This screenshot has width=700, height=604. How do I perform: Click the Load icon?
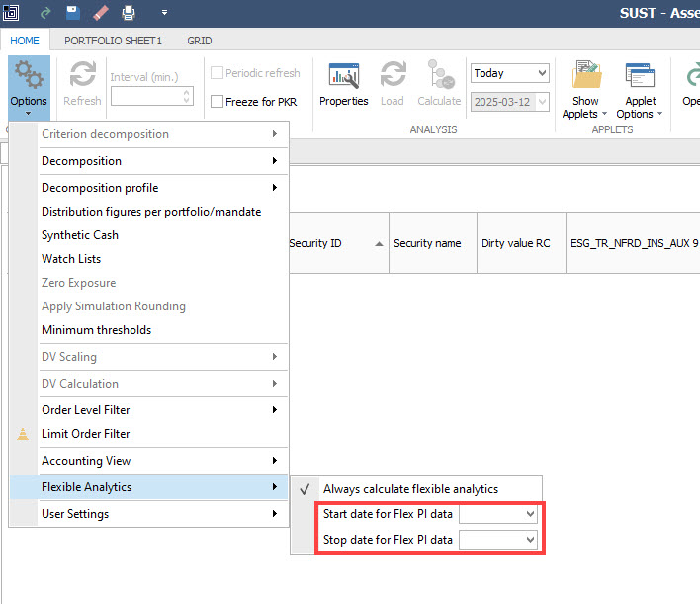(393, 74)
